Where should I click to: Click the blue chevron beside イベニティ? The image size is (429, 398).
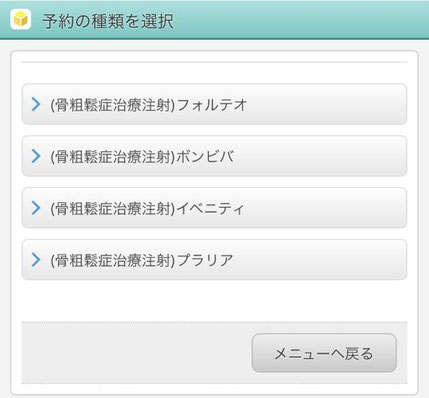point(36,208)
